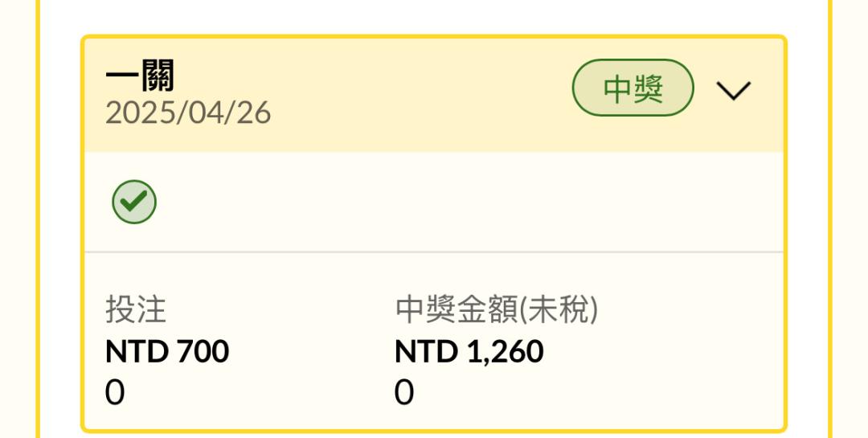868x438 pixels.
Task: Select the 一關 heading
Action: coord(140,76)
